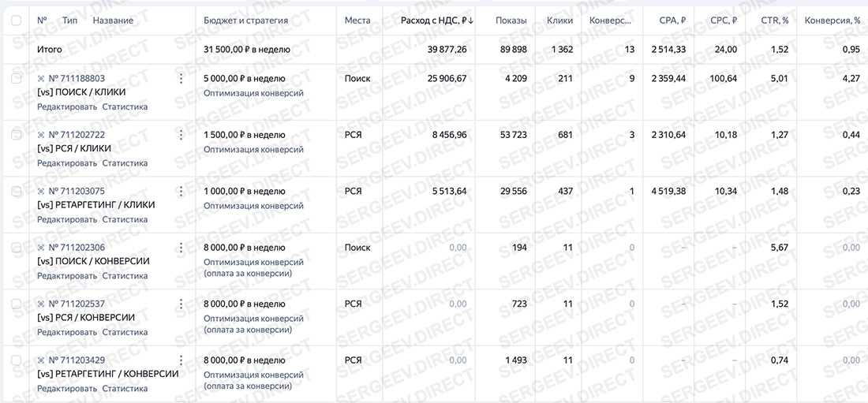Click the Название column header
The height and width of the screenshot is (403, 868).
tap(113, 21)
